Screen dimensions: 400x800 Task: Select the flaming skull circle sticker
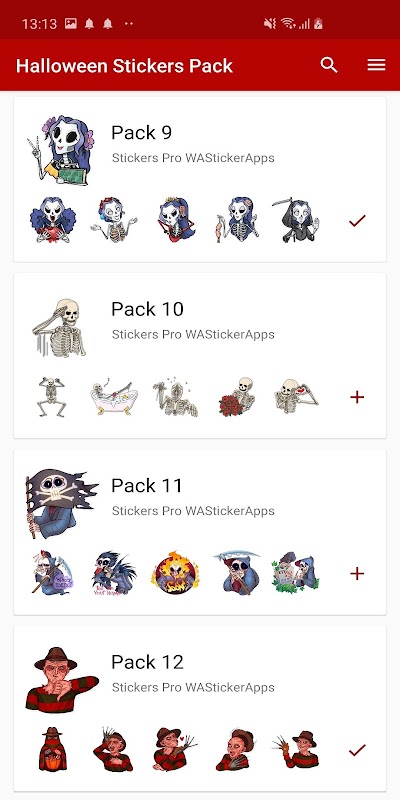point(175,572)
